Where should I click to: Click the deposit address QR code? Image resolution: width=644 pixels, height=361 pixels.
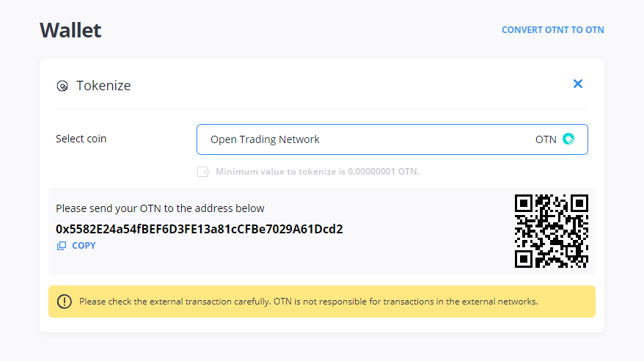pos(552,231)
